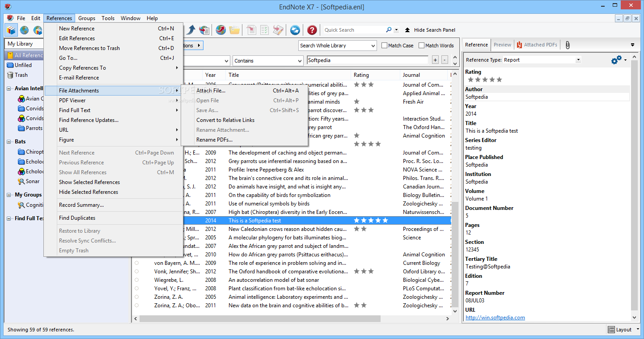Screen dimensions: 644x339
Task: Click the Export blue arrow toolbar icon
Action: coord(191,30)
